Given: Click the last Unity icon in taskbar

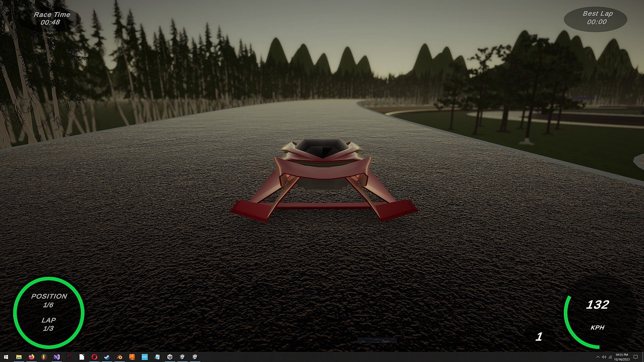Looking at the screenshot, I should (195, 357).
